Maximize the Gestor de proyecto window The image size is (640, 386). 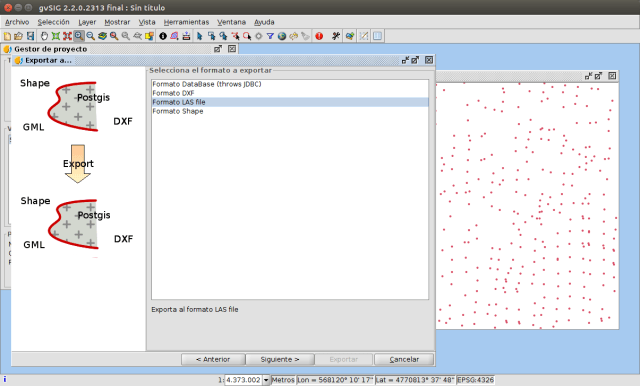click(x=218, y=49)
